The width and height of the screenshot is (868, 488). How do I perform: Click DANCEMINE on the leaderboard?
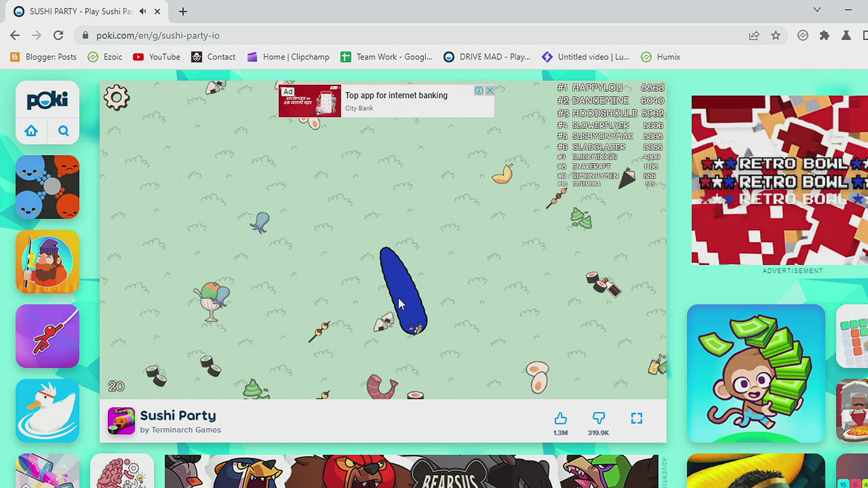[600, 100]
